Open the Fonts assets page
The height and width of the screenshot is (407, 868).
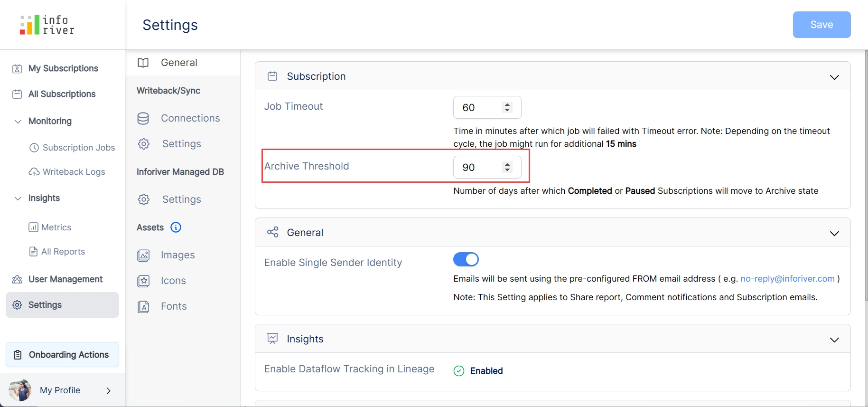tap(173, 306)
